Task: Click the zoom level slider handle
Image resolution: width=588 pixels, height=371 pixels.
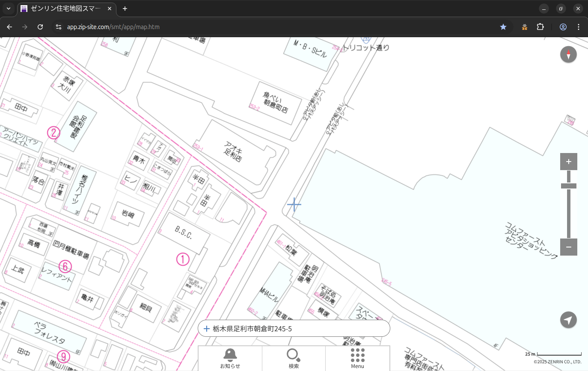Action: pyautogui.click(x=568, y=186)
